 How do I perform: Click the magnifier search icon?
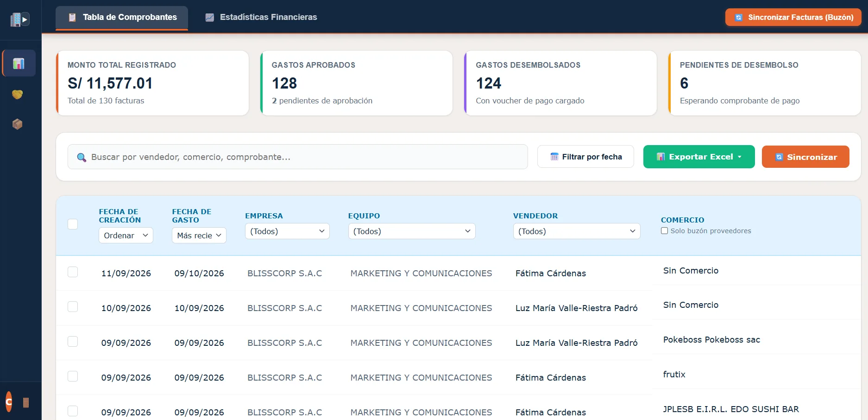[82, 158]
